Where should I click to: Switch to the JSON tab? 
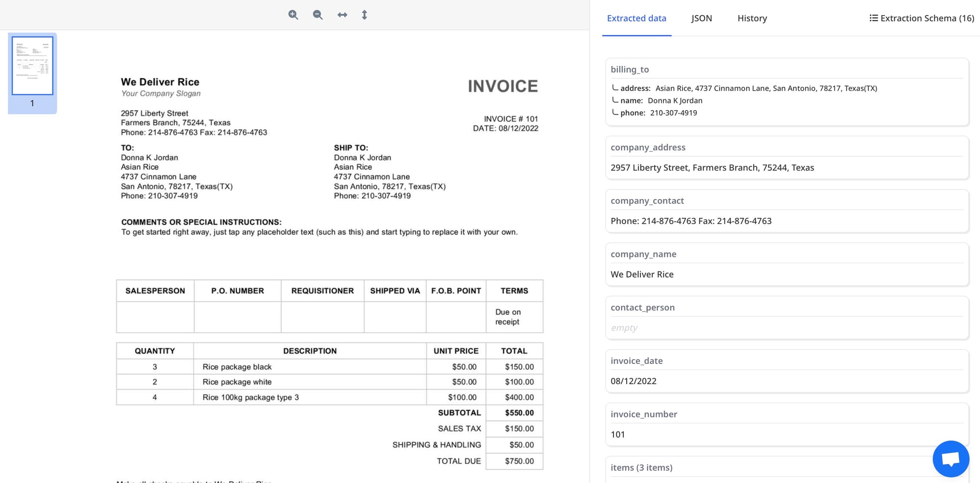pos(701,18)
